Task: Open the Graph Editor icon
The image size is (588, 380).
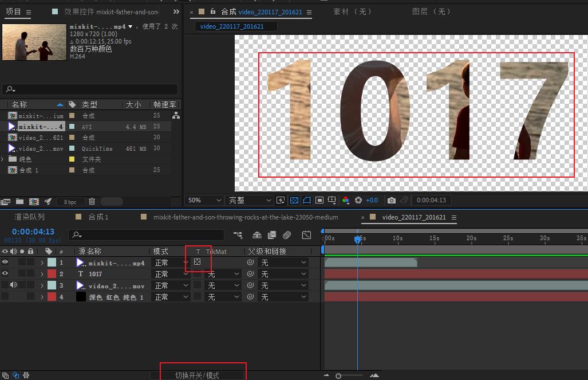Action: (306, 235)
